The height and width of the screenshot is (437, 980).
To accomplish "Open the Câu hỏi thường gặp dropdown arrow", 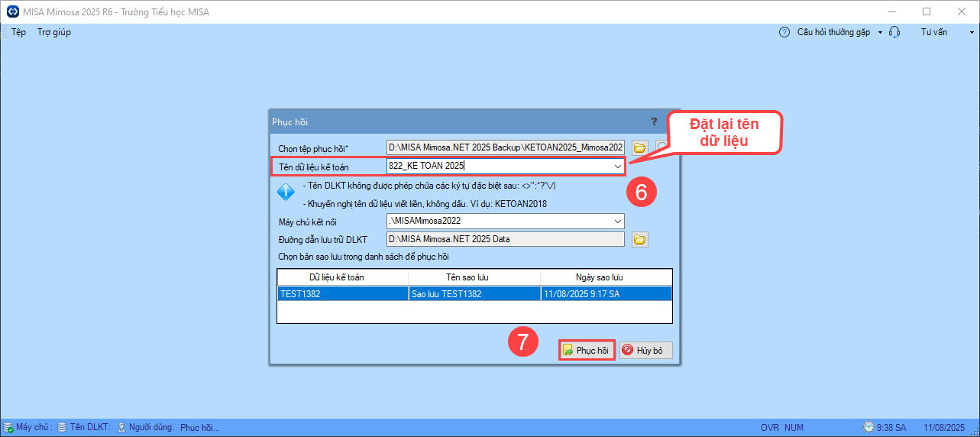I will click(x=880, y=33).
